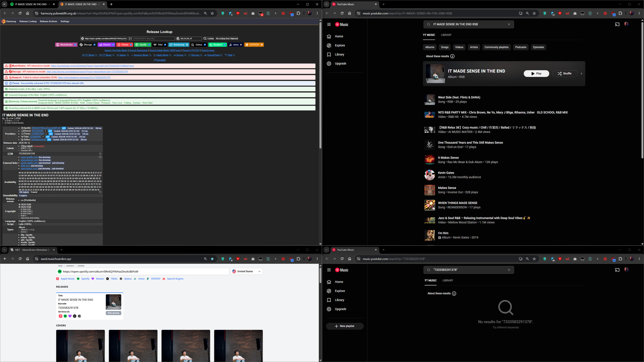Copy the GTIN value with copy icon
This screenshot has width=644, height=362.
point(100,154)
